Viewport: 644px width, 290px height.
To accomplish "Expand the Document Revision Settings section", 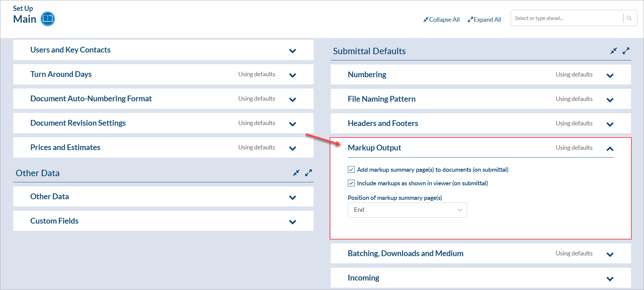I will 293,124.
